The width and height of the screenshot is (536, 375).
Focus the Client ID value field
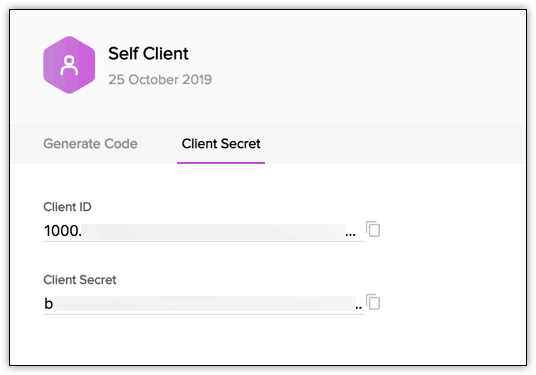tap(204, 231)
